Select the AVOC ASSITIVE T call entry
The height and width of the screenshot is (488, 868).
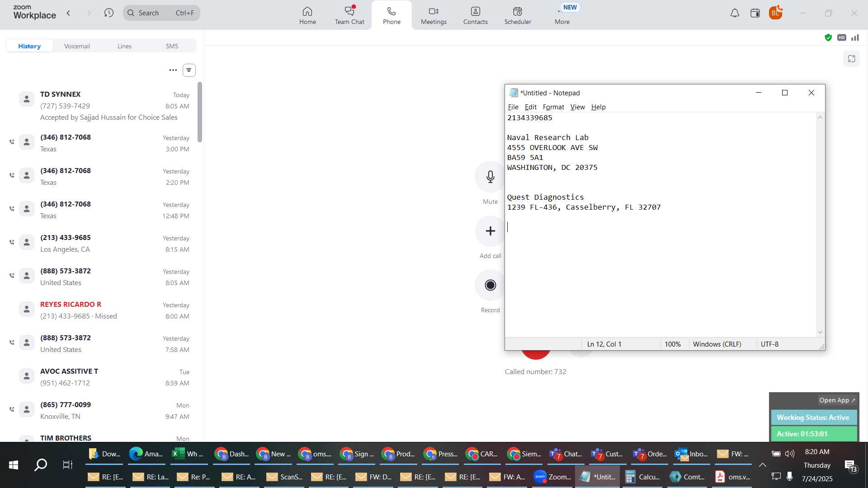click(x=102, y=377)
